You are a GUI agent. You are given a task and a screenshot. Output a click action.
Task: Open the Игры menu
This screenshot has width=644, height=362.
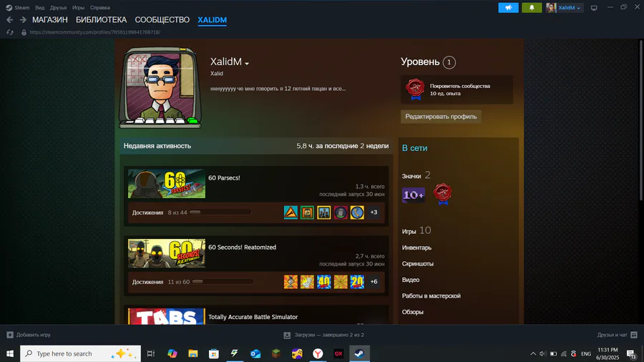pyautogui.click(x=78, y=7)
